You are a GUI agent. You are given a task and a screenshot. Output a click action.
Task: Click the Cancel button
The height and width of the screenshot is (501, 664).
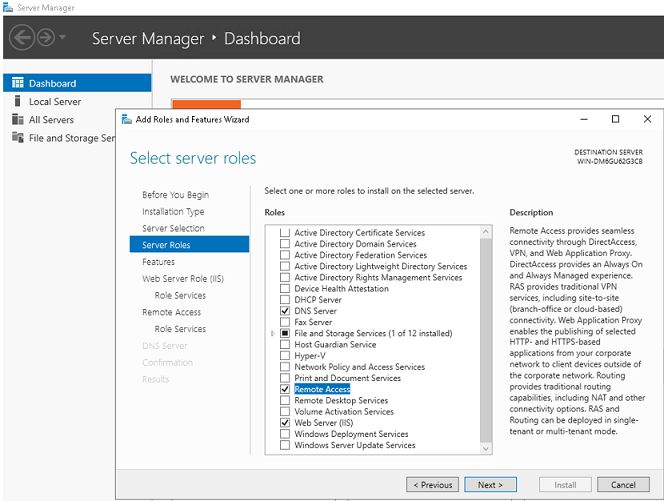click(623, 485)
